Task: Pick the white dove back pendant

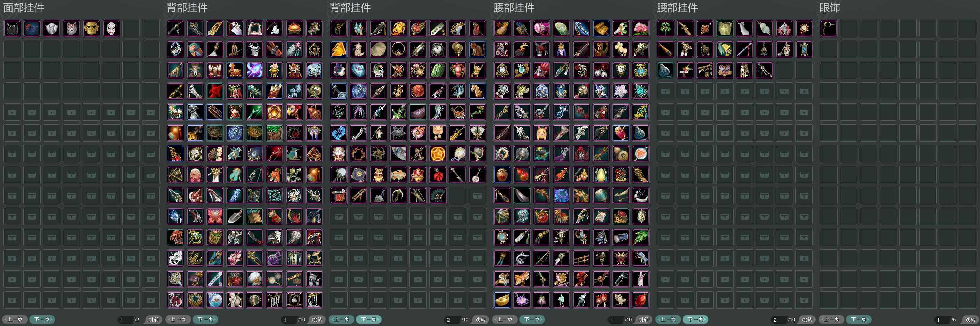Action: click(274, 29)
